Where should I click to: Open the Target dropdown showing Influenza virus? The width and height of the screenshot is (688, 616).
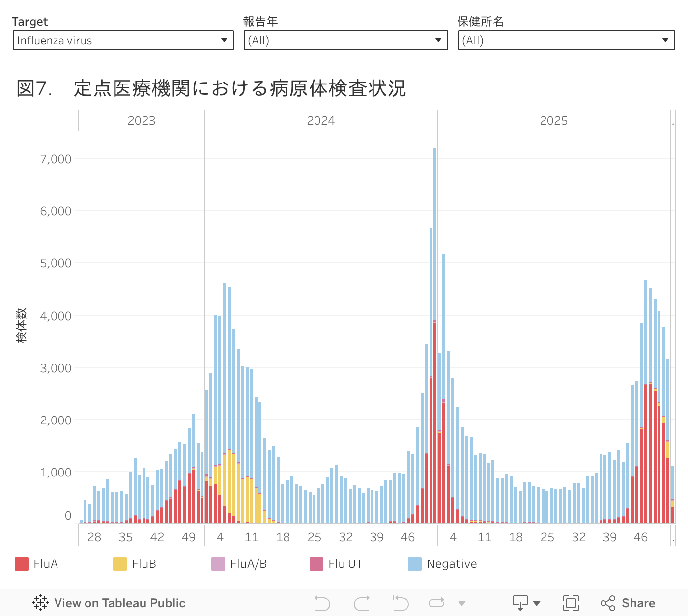[123, 40]
